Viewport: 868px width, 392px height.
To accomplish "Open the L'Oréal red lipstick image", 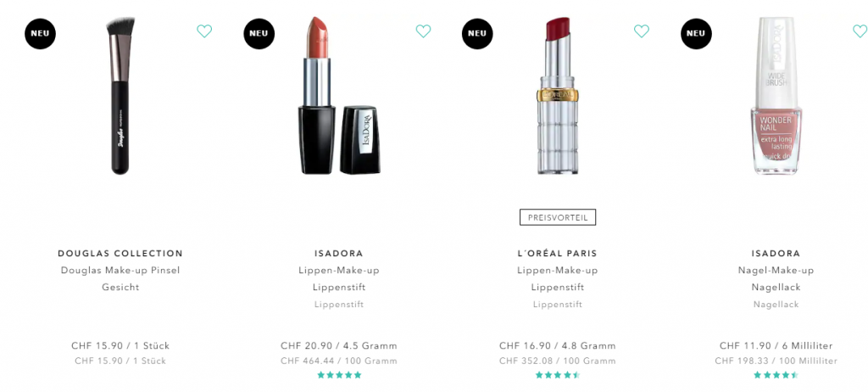I will 558,95.
